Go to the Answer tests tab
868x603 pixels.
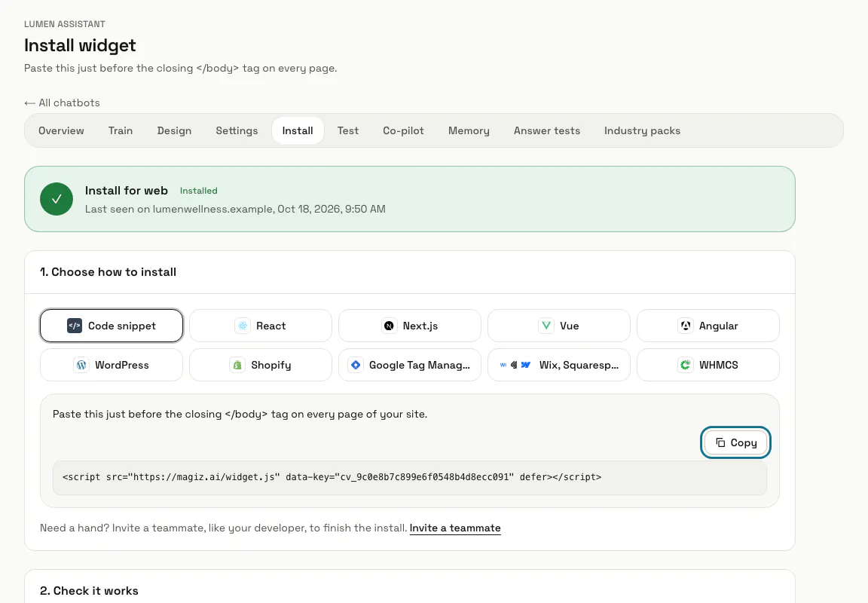click(547, 130)
